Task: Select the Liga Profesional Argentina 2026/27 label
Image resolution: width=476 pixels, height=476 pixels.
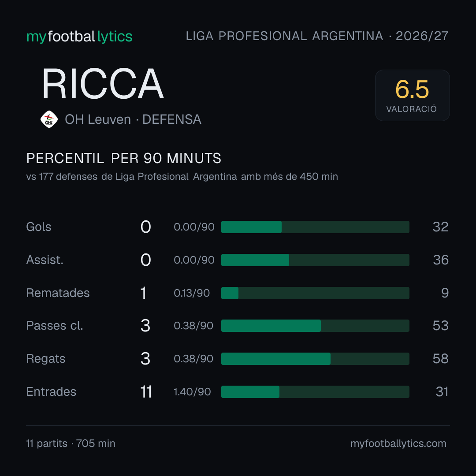Action: tap(317, 36)
